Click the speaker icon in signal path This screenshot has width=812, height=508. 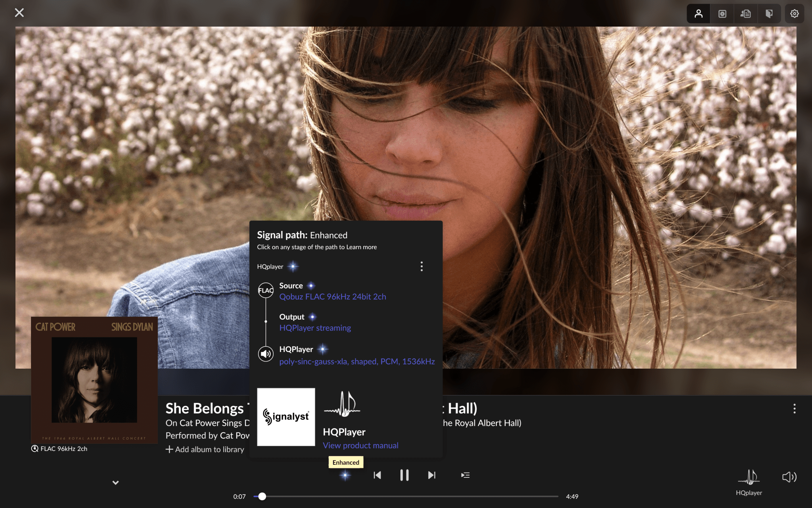266,354
